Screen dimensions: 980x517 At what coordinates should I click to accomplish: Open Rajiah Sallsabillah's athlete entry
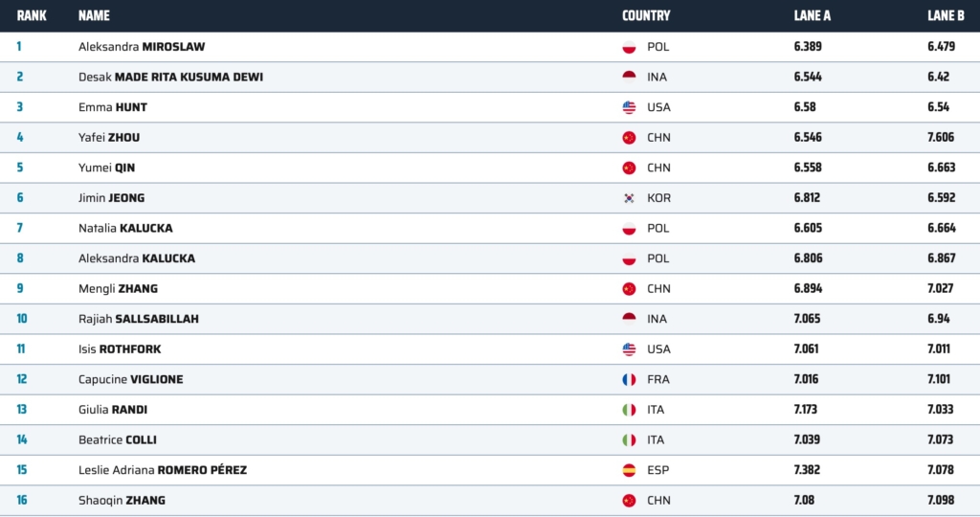click(x=139, y=319)
